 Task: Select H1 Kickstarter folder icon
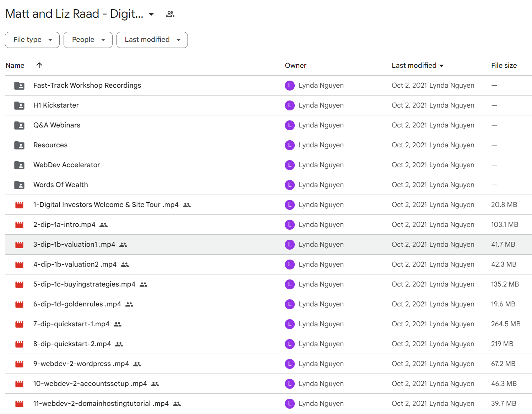click(x=19, y=105)
